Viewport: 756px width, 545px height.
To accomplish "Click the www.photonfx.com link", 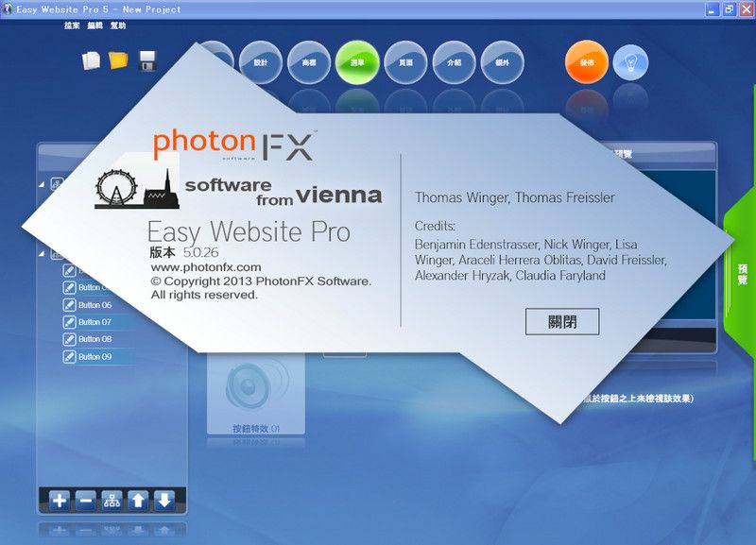I will [206, 267].
